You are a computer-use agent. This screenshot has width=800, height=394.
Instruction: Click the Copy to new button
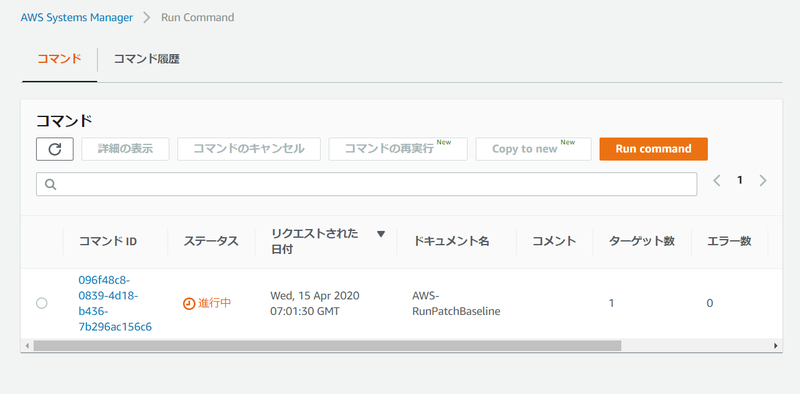533,149
